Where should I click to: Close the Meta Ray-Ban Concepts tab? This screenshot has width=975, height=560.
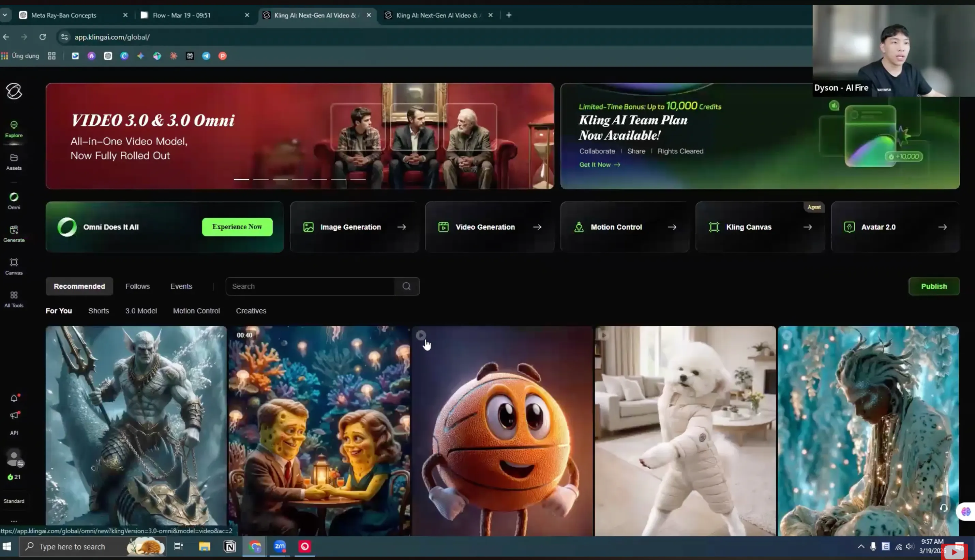pyautogui.click(x=125, y=15)
